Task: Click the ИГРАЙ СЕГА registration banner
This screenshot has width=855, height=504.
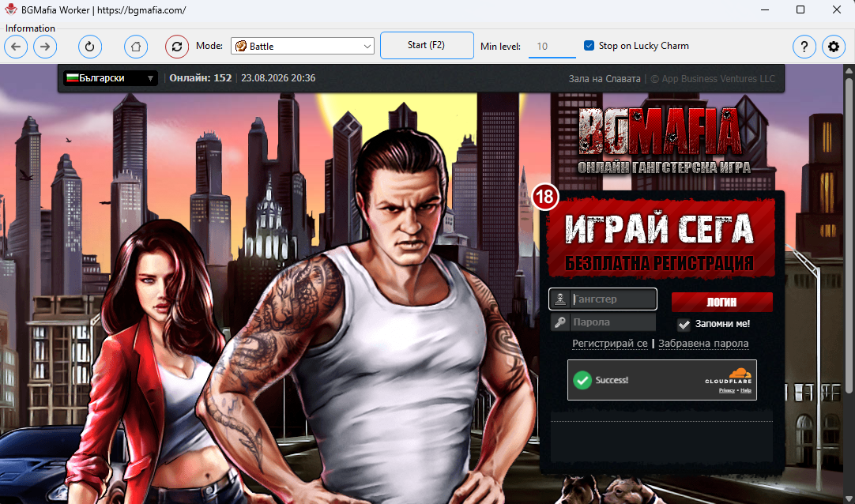Action: point(661,239)
